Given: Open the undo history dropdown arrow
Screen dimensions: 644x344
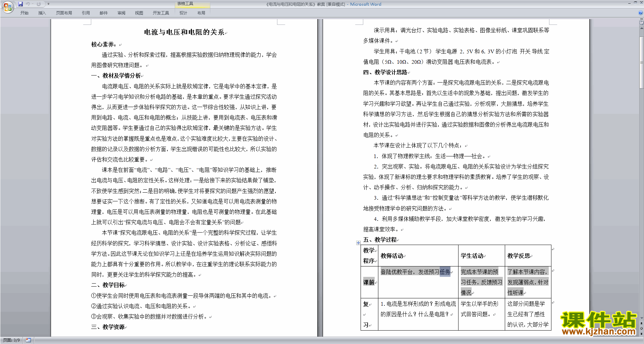Looking at the screenshot, I should (x=33, y=4).
